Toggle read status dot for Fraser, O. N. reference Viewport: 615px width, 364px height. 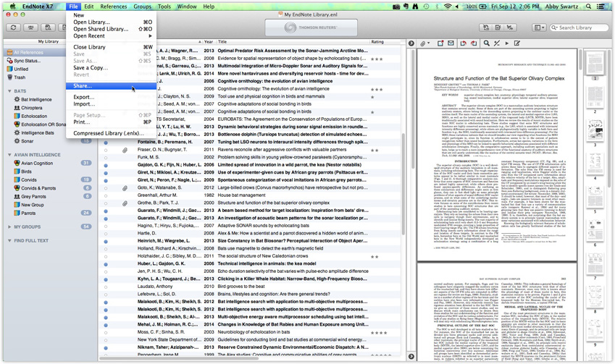[106, 150]
